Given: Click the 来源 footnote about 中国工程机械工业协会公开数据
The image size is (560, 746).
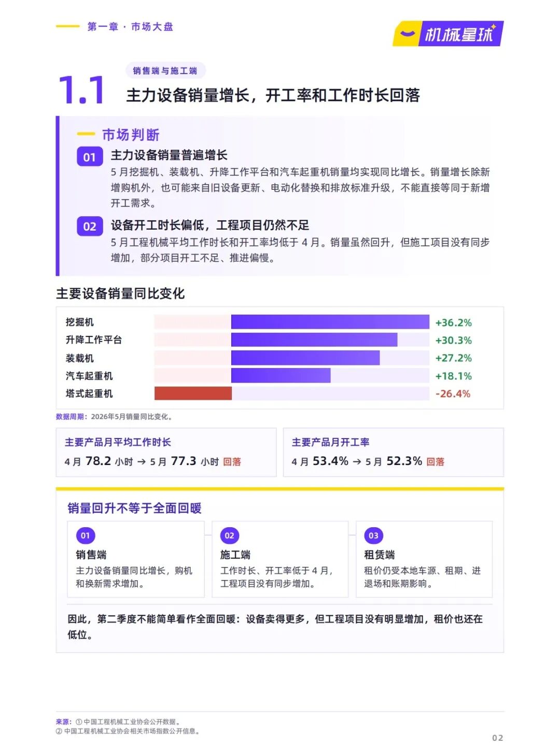Looking at the screenshot, I should coord(118,722).
